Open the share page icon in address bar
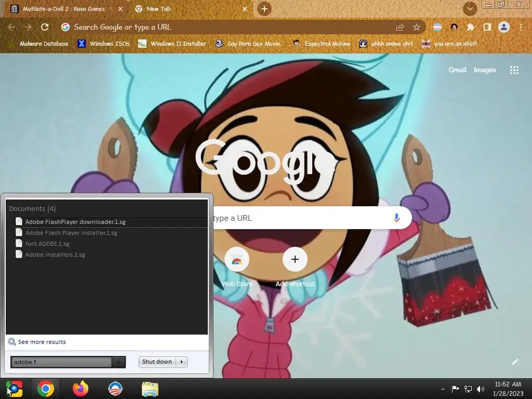 (400, 27)
